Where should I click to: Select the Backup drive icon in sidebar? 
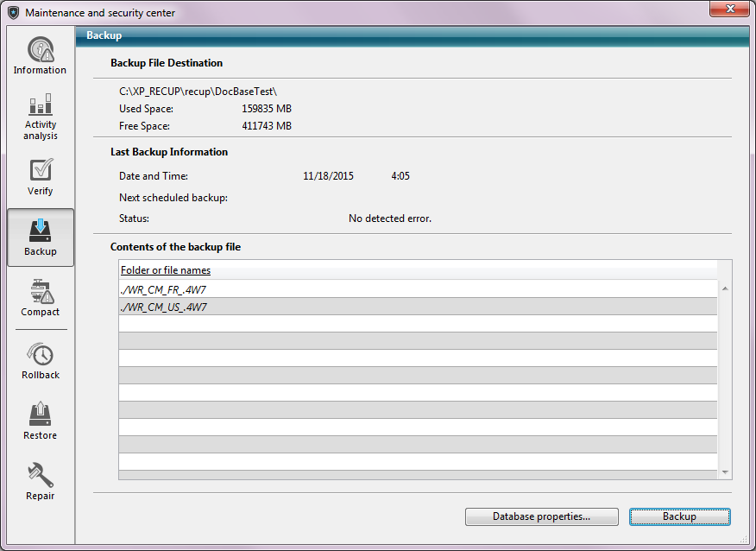tap(40, 231)
